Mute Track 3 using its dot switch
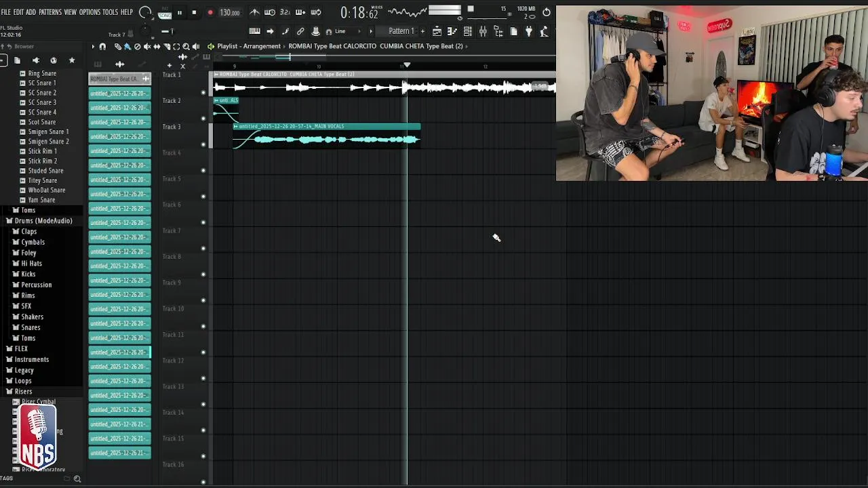Viewport: 868px width, 488px height. pyautogui.click(x=203, y=144)
